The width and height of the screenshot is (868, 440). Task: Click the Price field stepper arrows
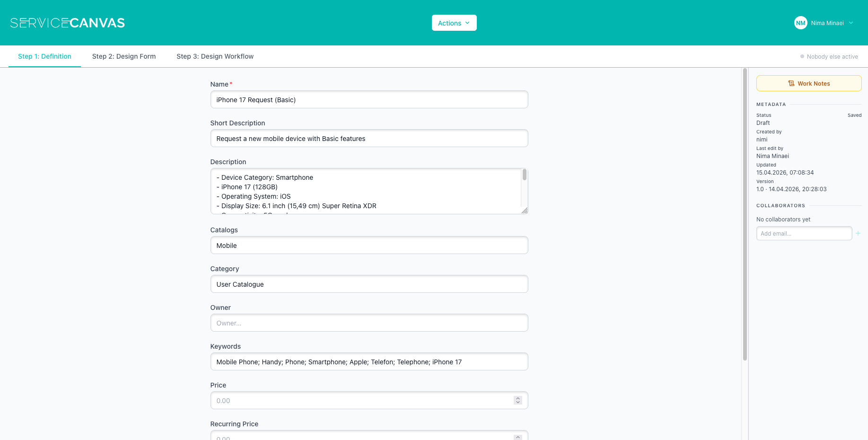[x=518, y=400]
